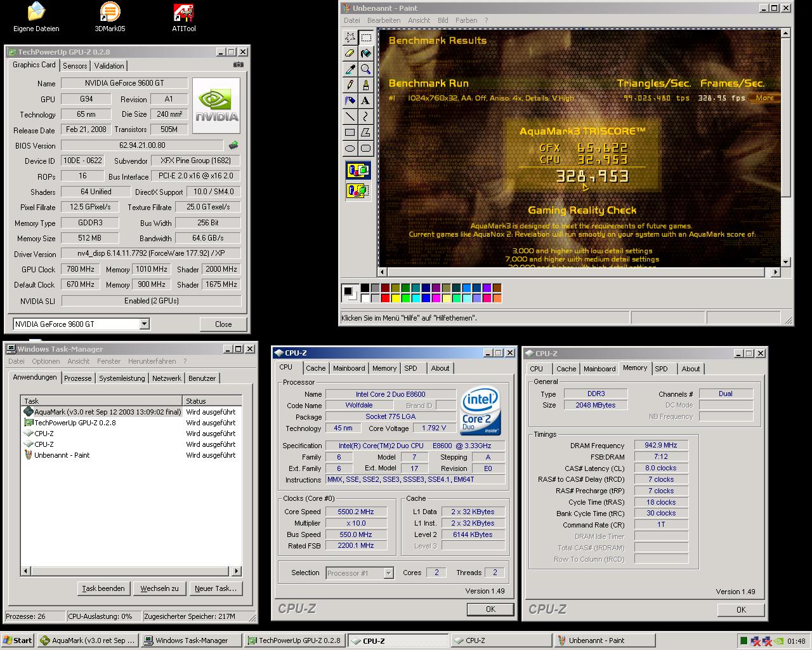
Task: Click the Close button in GPU-Z
Action: pos(223,324)
